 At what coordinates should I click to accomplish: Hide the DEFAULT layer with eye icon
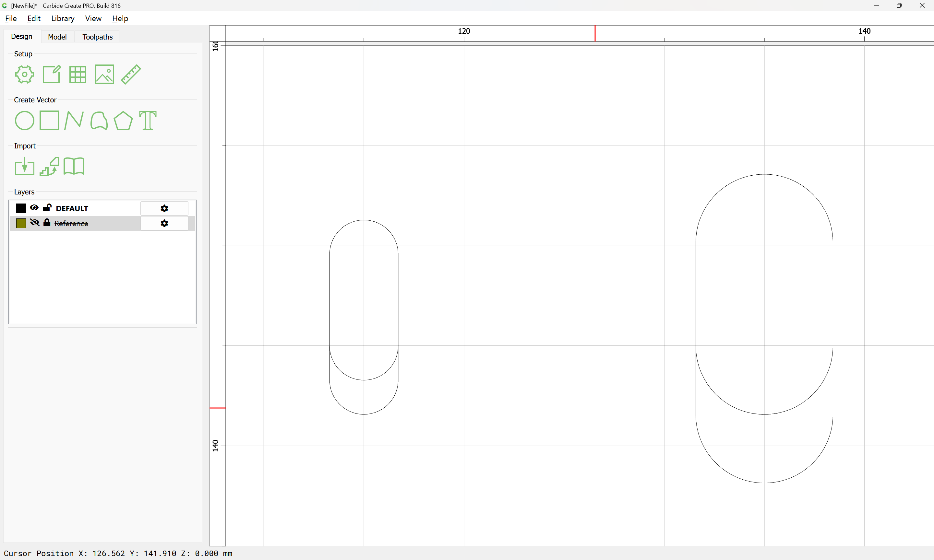[x=34, y=208]
